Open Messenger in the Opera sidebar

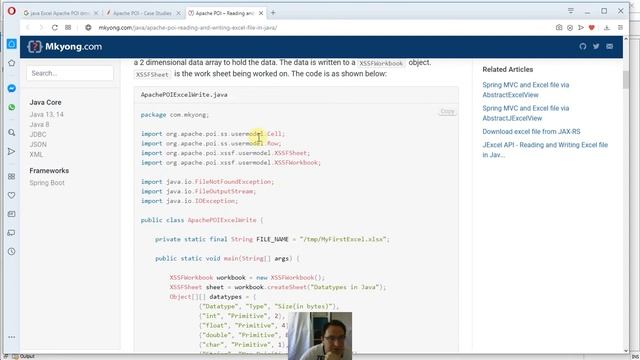click(12, 88)
